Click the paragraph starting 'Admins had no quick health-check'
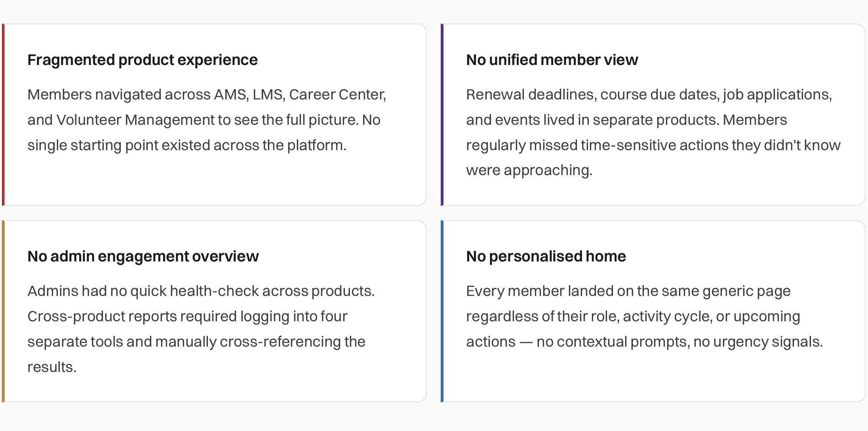This screenshot has height=431, width=868. [x=201, y=329]
